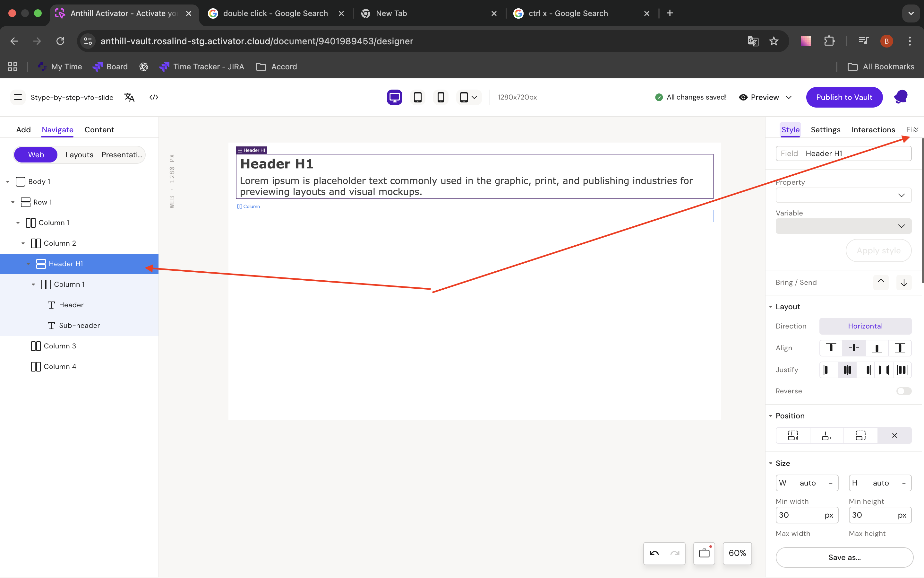
Task: Select the Presentation view toggle
Action: pos(122,155)
